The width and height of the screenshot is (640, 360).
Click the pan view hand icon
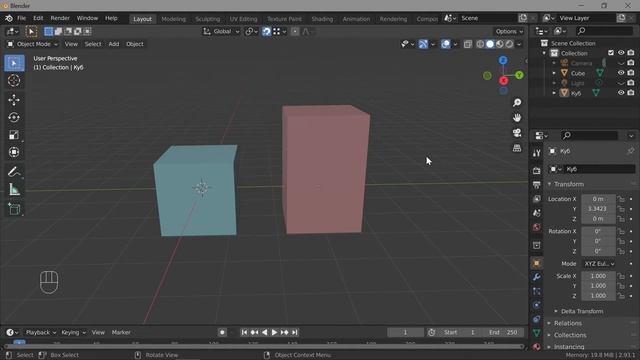517,118
